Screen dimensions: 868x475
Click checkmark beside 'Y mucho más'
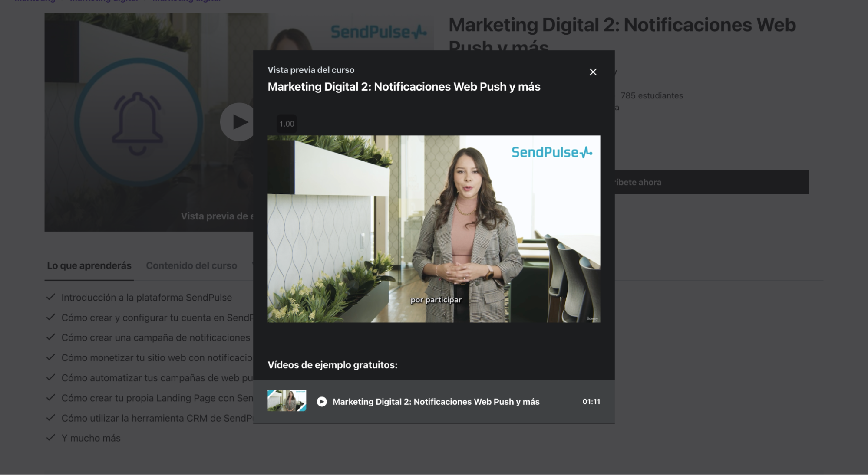[50, 438]
